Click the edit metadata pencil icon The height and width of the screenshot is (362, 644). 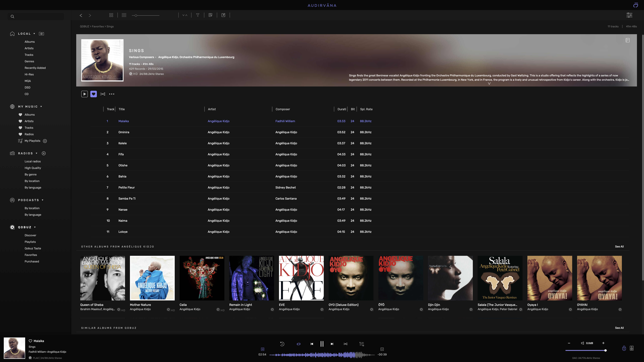click(224, 15)
